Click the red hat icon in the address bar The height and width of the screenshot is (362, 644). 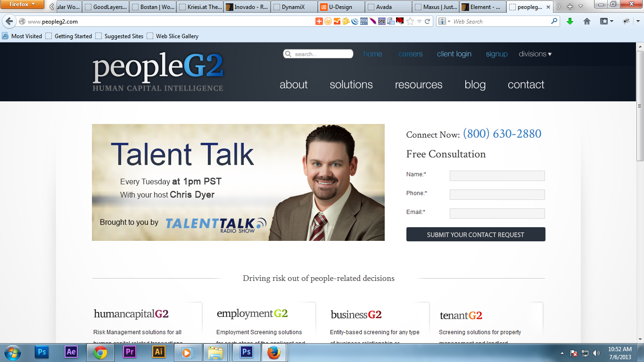(x=399, y=21)
